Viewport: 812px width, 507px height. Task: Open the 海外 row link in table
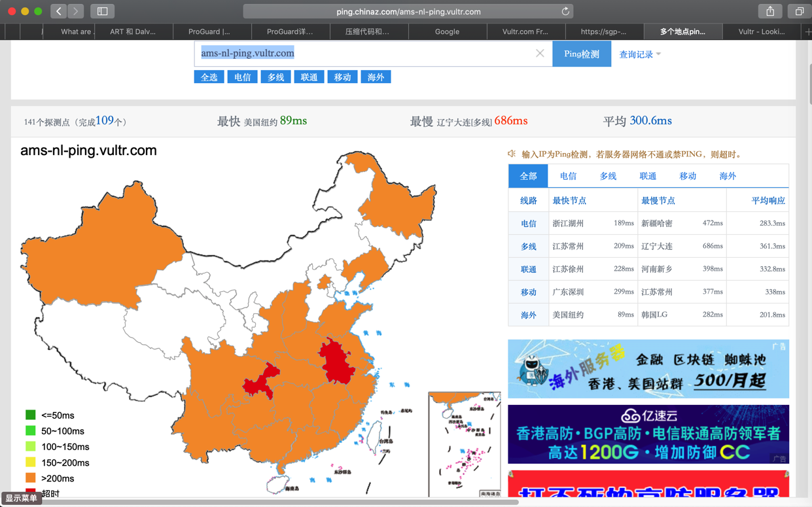coord(528,315)
